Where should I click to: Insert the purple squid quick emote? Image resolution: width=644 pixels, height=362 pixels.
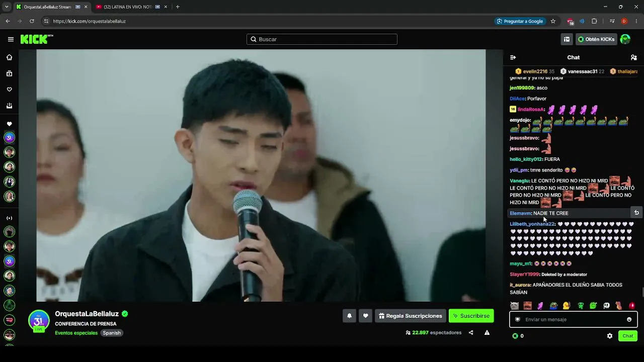tap(540, 306)
